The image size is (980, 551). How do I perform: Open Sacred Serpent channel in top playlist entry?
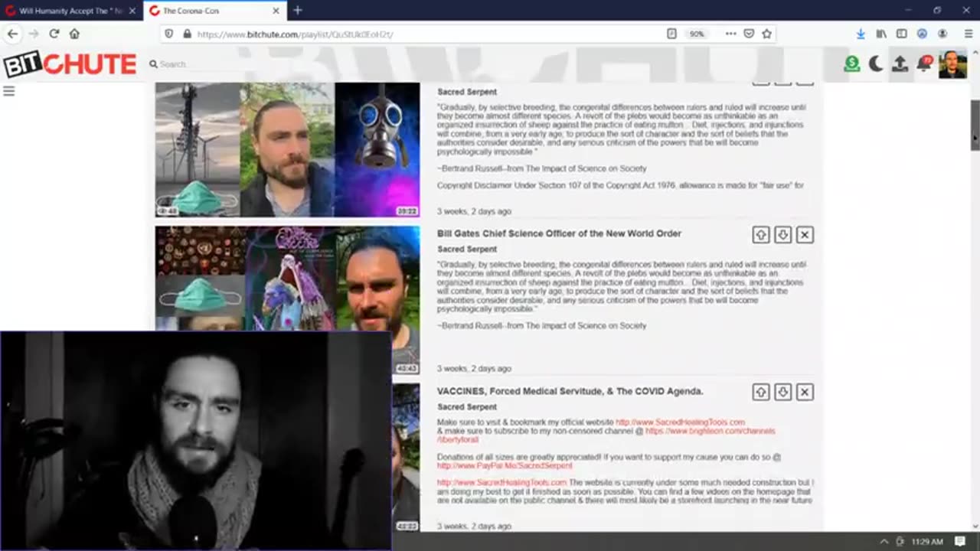point(467,92)
